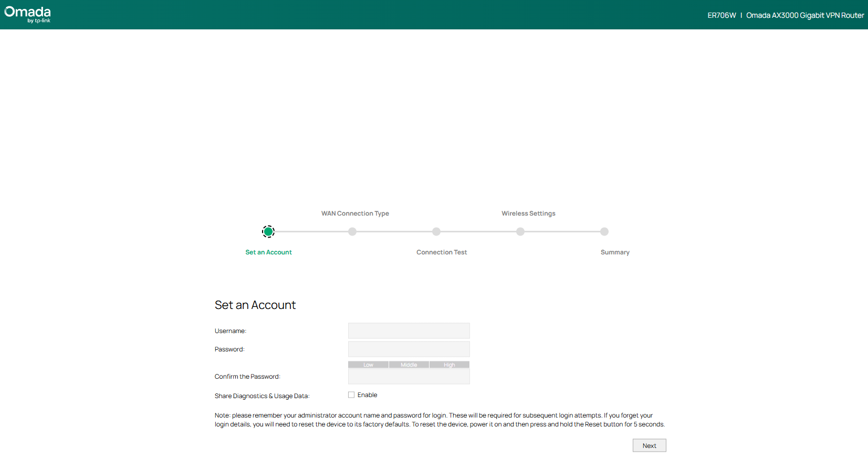Focus the Password input field
The height and width of the screenshot is (470, 868).
click(409, 349)
